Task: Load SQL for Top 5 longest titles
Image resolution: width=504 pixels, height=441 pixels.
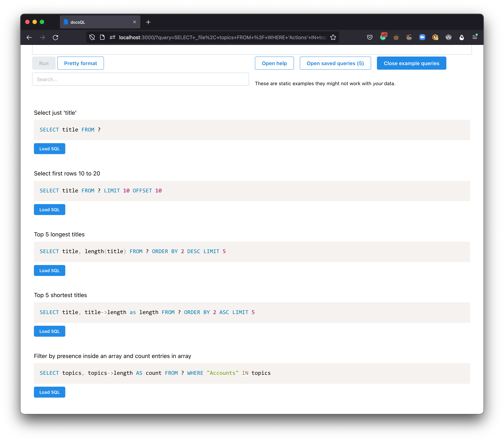Action: point(49,270)
